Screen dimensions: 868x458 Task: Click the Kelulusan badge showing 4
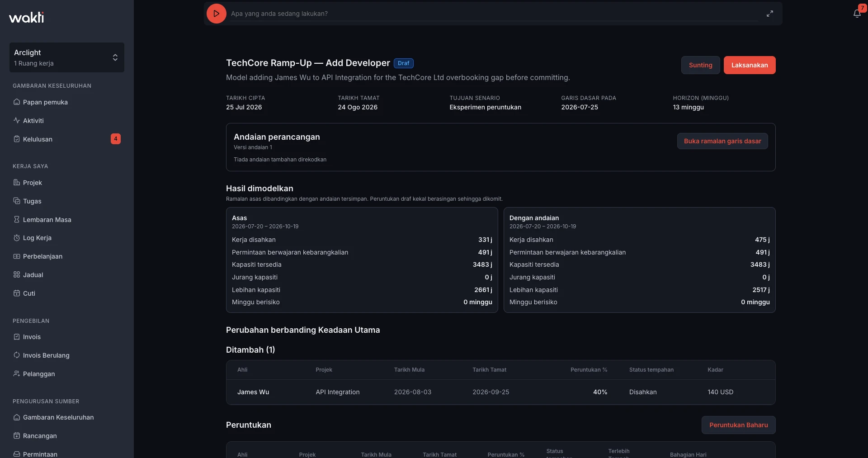click(116, 139)
